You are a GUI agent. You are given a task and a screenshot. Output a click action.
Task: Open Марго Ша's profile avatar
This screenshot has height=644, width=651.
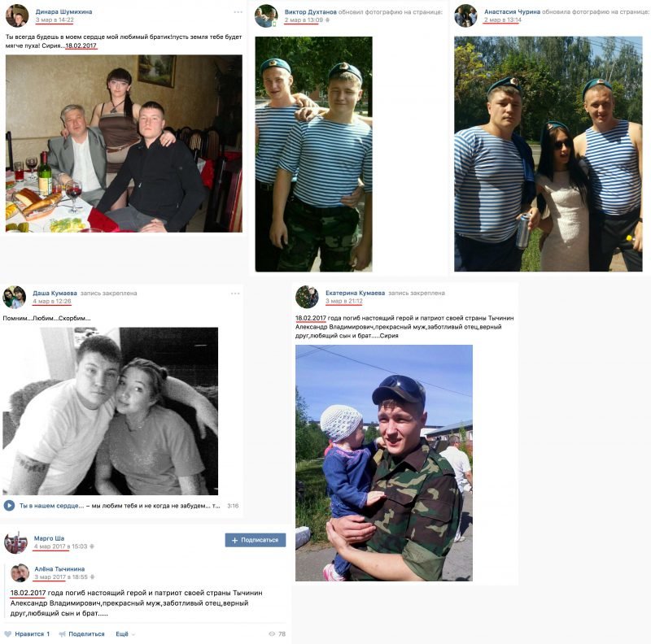pos(15,542)
